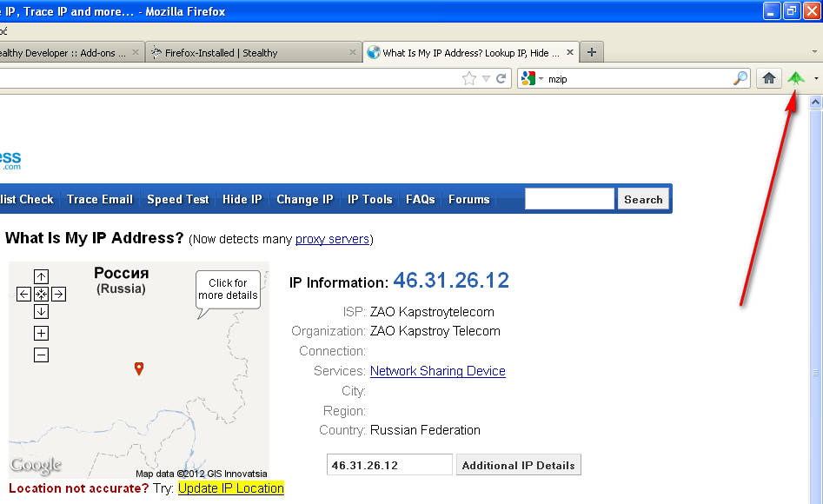This screenshot has width=823, height=504.
Task: Click the ISP value ZAO Kapstroytelecom
Action: pos(432,312)
